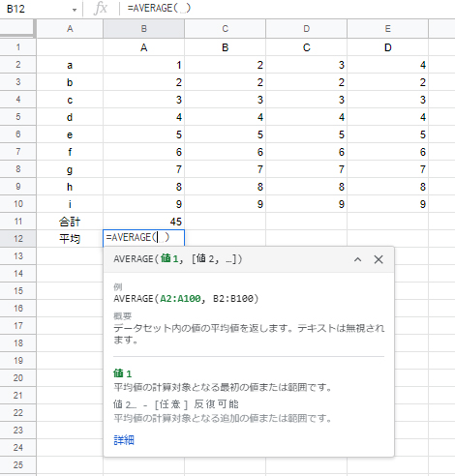Image resolution: width=455 pixels, height=476 pixels.
Task: Click cell B11 containing 45
Action: pyautogui.click(x=144, y=222)
